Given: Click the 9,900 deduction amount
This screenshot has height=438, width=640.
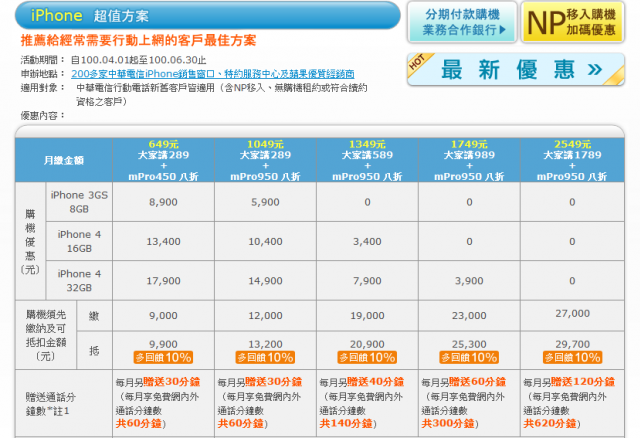Looking at the screenshot, I should (x=163, y=344).
